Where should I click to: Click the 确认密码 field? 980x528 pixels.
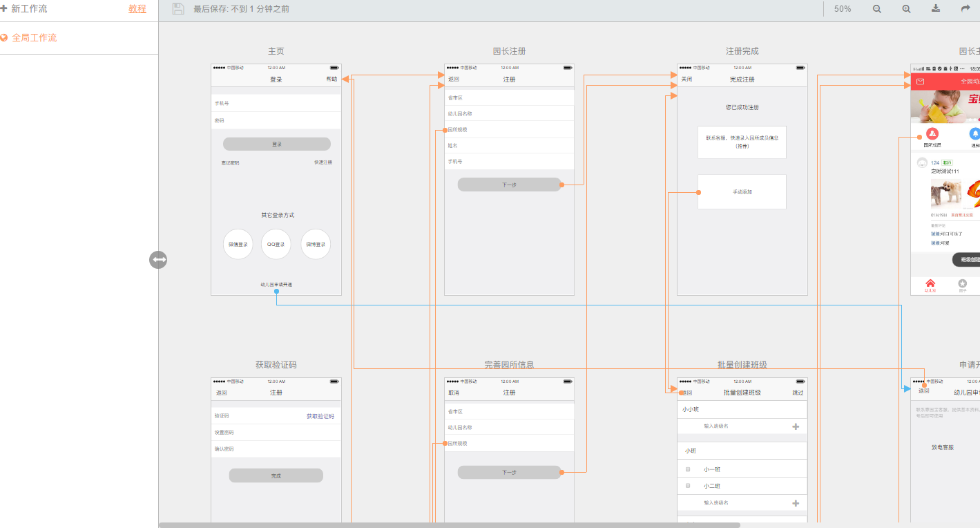pyautogui.click(x=276, y=449)
